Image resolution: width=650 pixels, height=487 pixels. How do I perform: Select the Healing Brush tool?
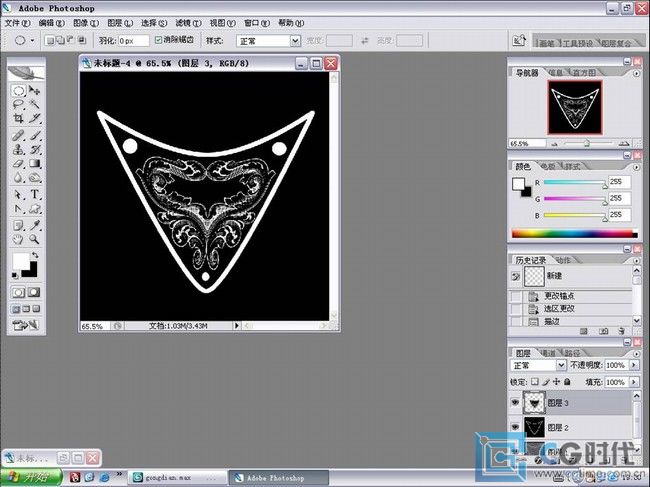[x=18, y=135]
